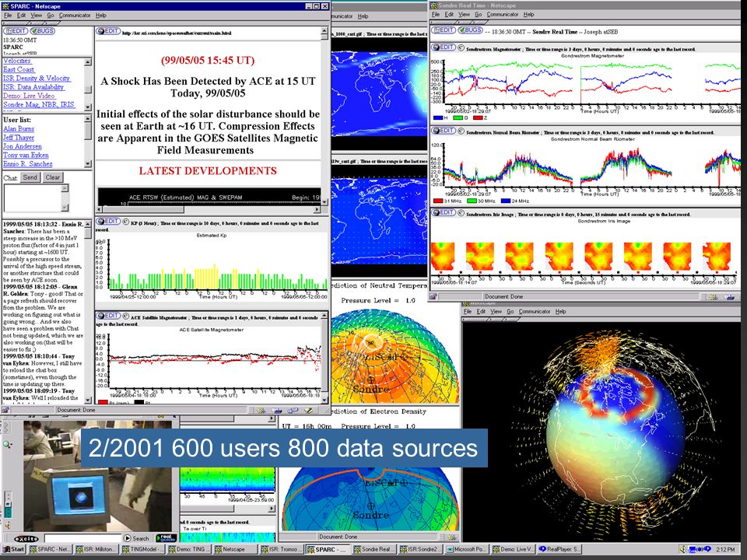The image size is (747, 560).
Task: Open Mailbox from the SPARC window status bar
Action: pyautogui.click(x=277, y=410)
